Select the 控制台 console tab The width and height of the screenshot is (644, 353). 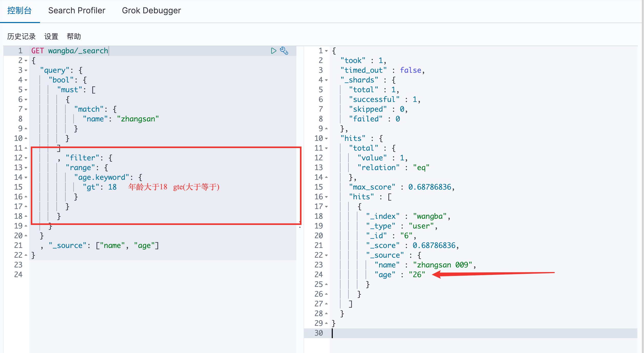19,11
